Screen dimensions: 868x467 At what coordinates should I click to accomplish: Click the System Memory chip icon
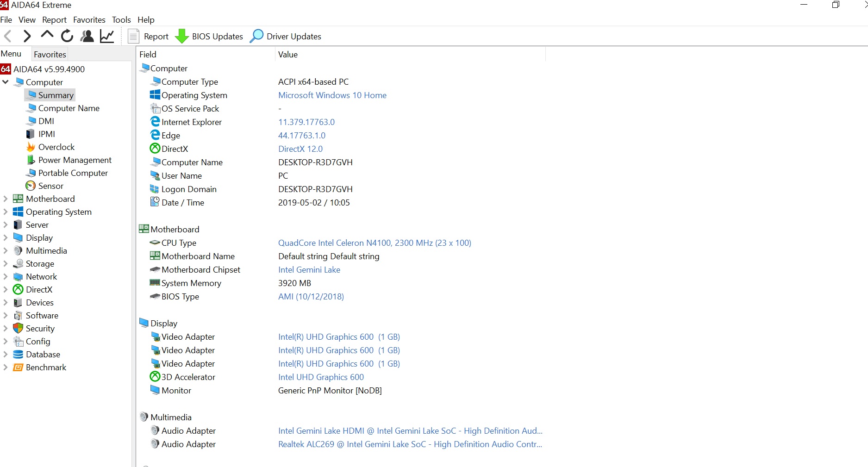tap(155, 282)
